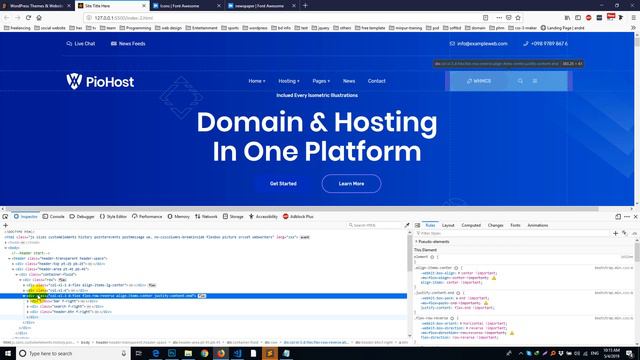Open the Computed tab in sidebar
640x360 pixels.
point(471,225)
